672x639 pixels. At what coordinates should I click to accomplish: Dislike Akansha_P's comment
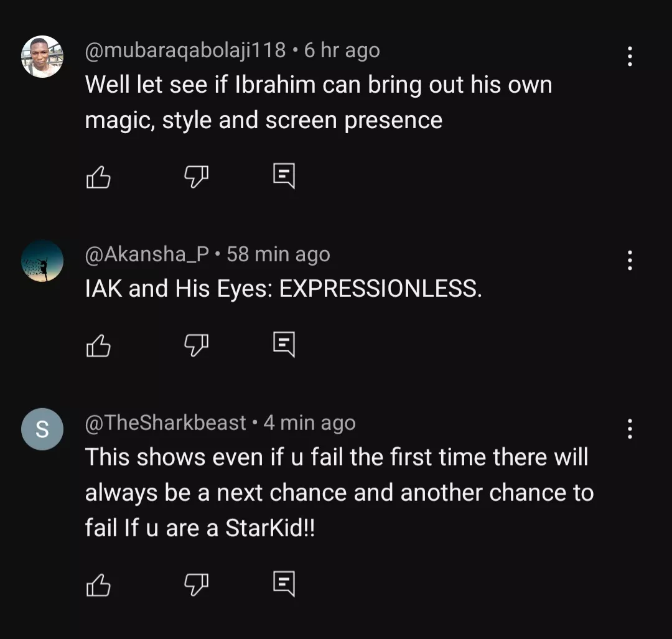[x=197, y=345]
